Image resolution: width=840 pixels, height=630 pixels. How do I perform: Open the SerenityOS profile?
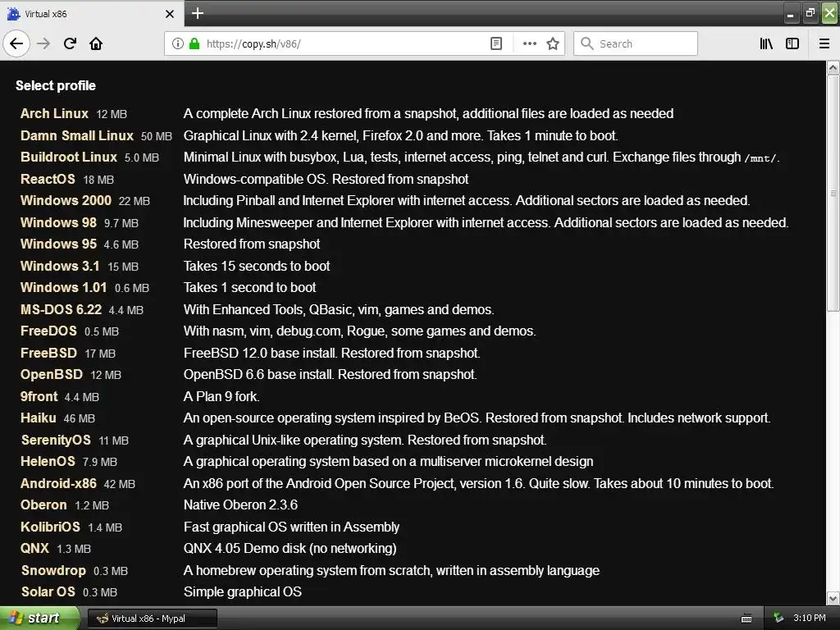[56, 440]
